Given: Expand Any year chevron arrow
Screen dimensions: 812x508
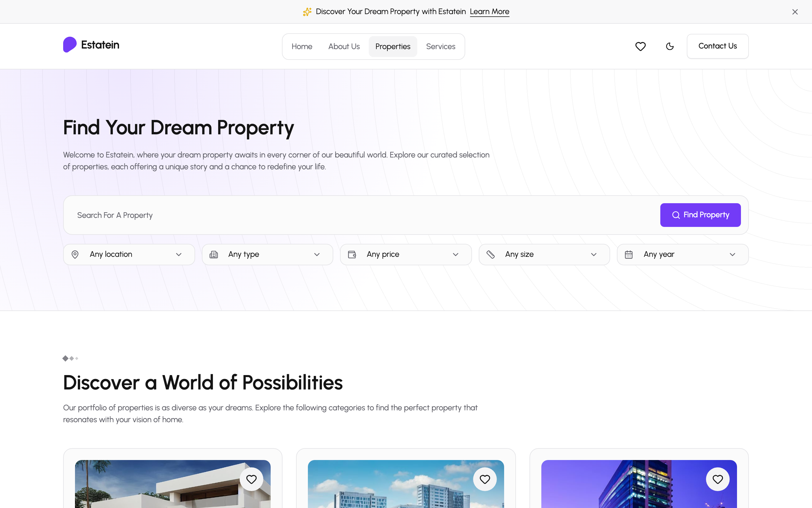Looking at the screenshot, I should (732, 254).
